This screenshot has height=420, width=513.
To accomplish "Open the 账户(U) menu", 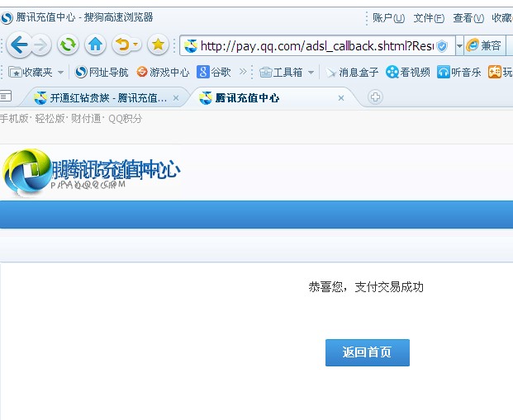I will click(389, 18).
